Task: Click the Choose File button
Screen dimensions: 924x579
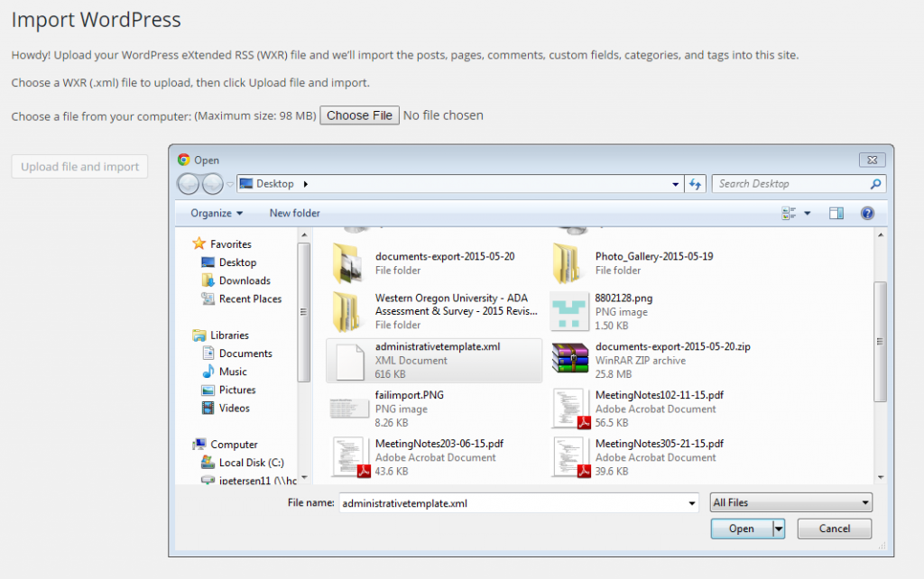Action: click(x=359, y=115)
